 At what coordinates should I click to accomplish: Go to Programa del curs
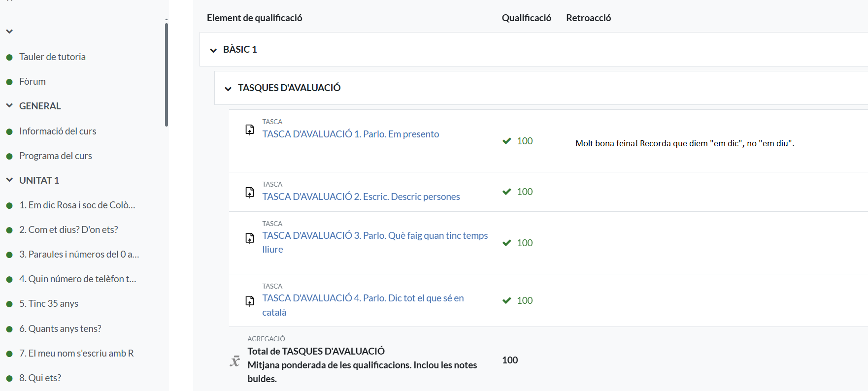pos(56,156)
